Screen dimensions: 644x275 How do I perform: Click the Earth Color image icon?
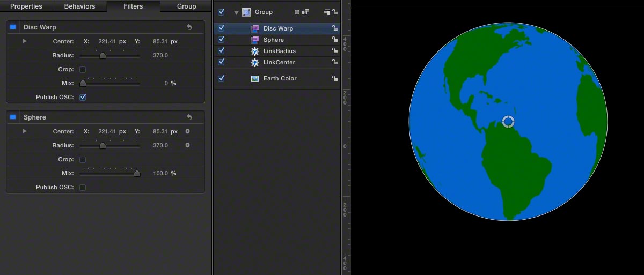[x=255, y=78]
